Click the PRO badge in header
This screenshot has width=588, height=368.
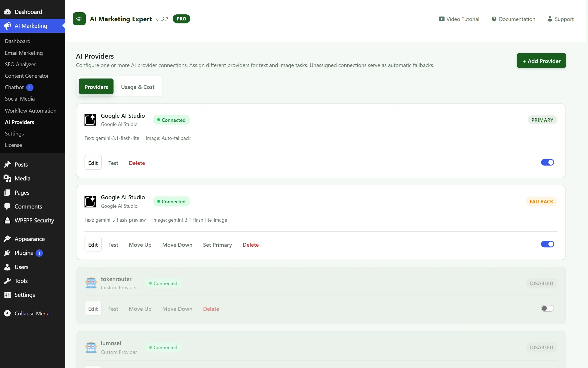pyautogui.click(x=181, y=19)
